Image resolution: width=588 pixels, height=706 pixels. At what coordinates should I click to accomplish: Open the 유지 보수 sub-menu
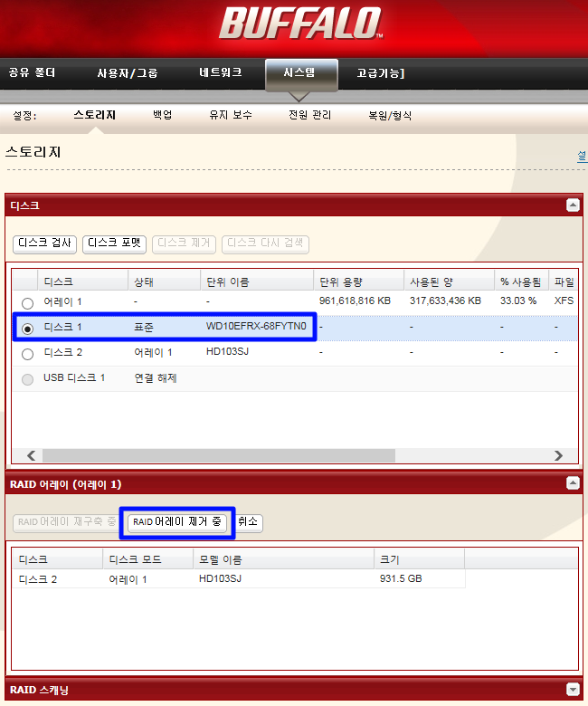231,115
